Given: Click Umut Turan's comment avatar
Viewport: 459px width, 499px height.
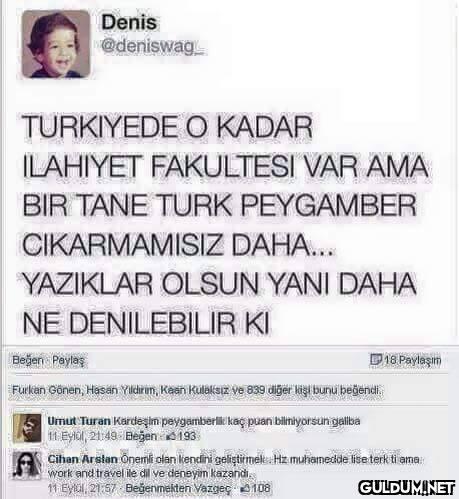Looking at the screenshot, I should tap(27, 428).
